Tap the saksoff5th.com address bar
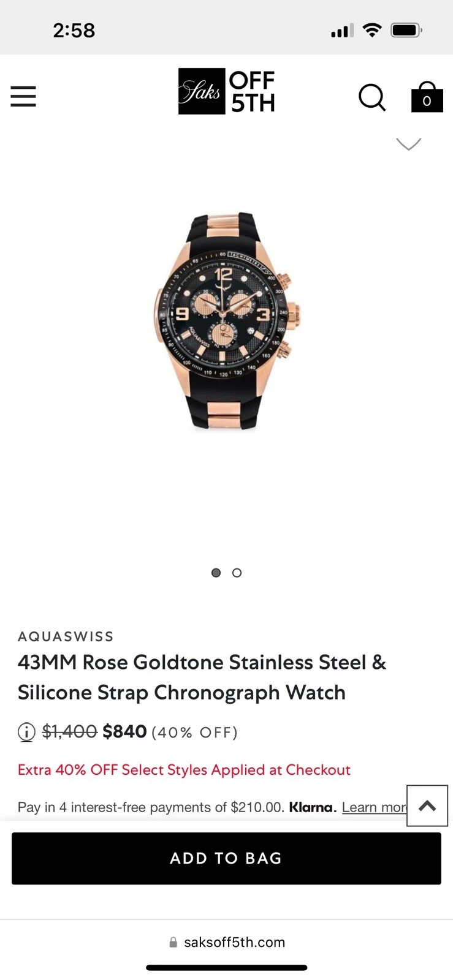 [x=226, y=942]
